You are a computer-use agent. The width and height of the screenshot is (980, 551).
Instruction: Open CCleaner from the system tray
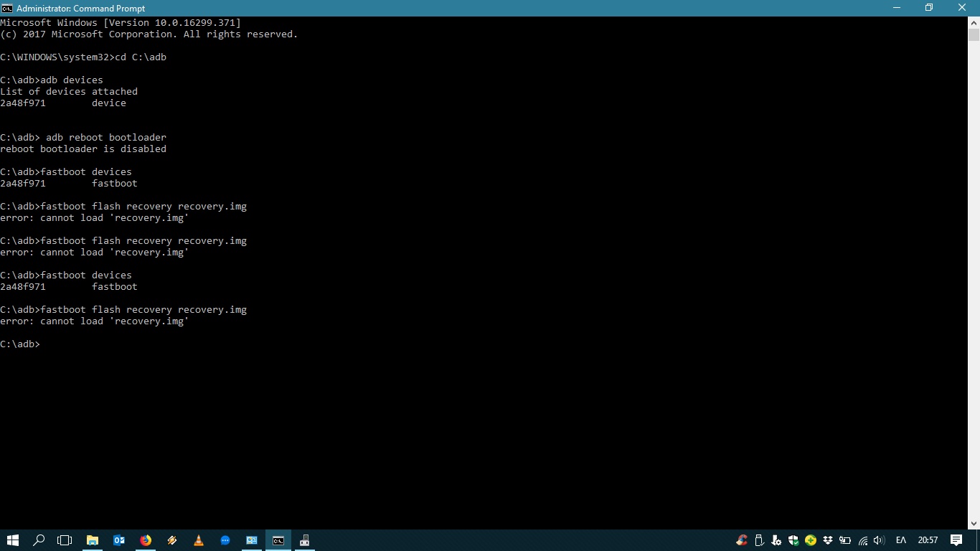click(742, 540)
